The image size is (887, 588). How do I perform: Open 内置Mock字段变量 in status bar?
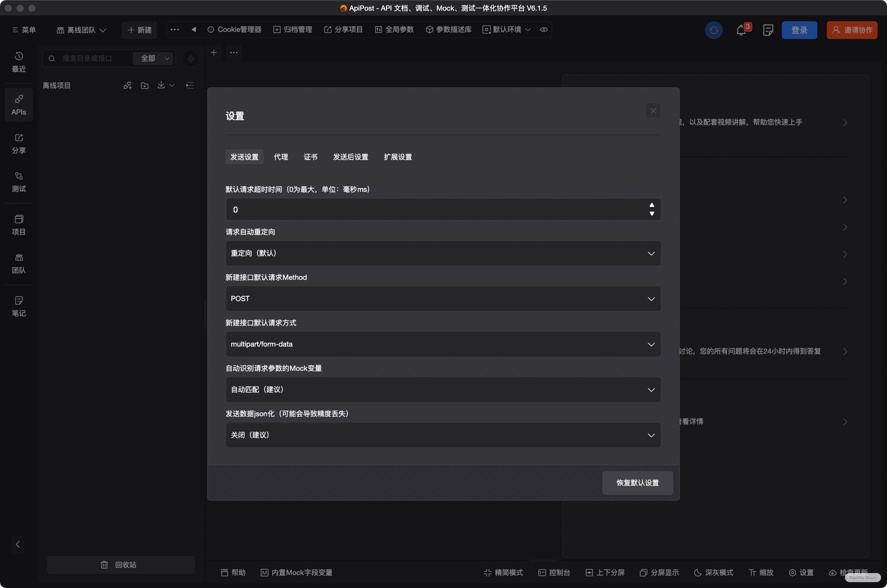pos(297,573)
